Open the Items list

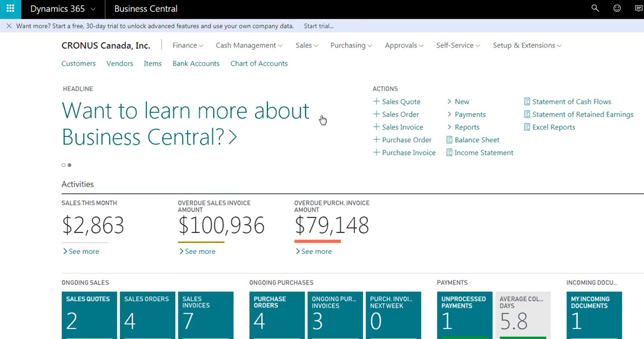(153, 63)
